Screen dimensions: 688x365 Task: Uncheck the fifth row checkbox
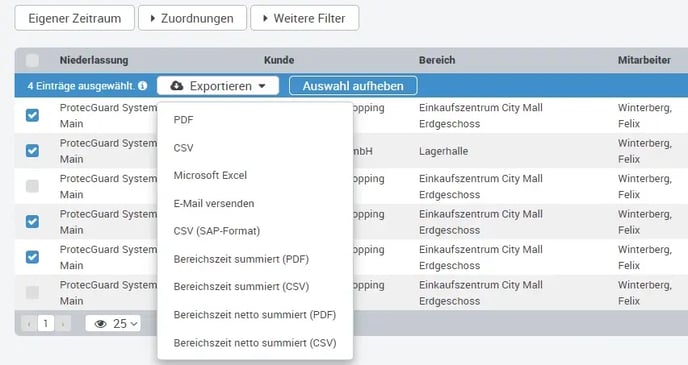(32, 257)
